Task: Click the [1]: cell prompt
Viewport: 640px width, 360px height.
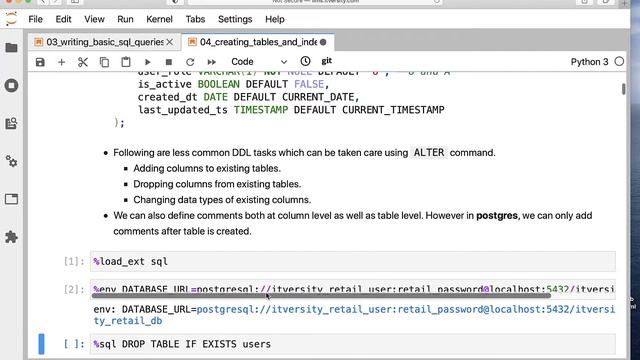Action: [x=74, y=261]
